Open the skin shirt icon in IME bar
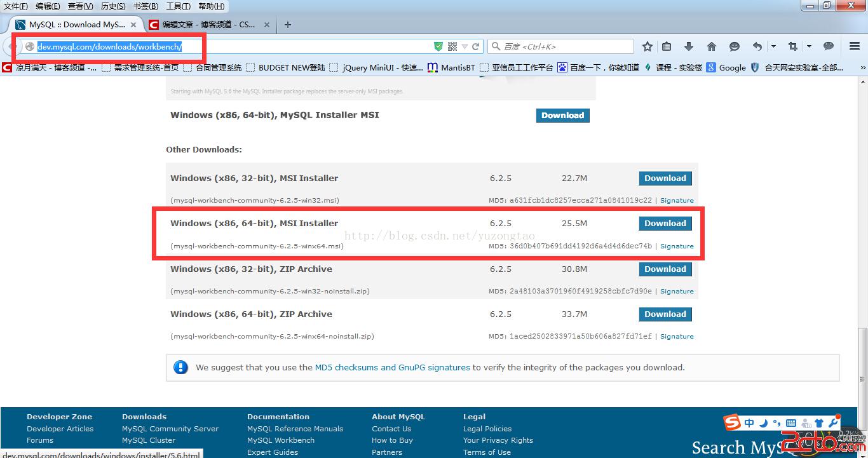This screenshot has width=868, height=458. (818, 423)
